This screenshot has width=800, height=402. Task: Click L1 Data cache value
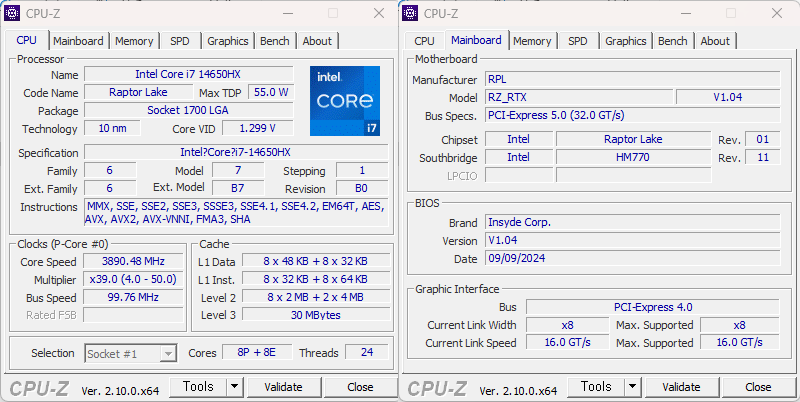[x=316, y=261]
